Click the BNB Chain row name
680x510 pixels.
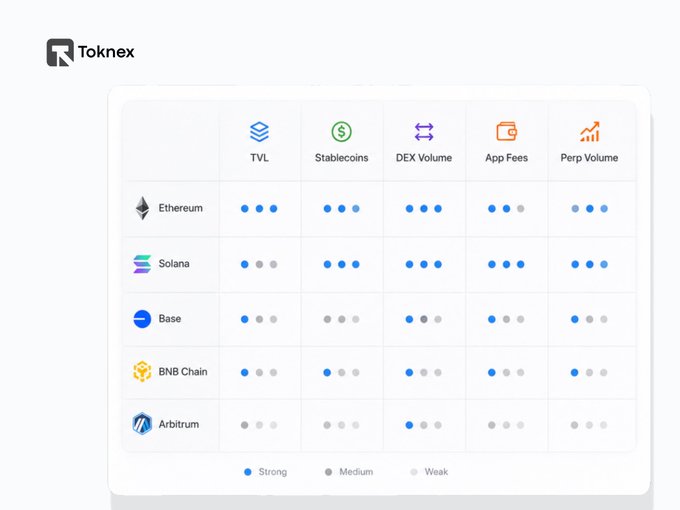(x=183, y=372)
